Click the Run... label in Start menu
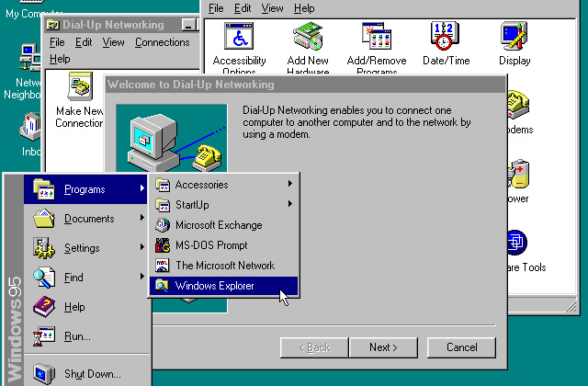The image size is (588, 386). [x=77, y=336]
